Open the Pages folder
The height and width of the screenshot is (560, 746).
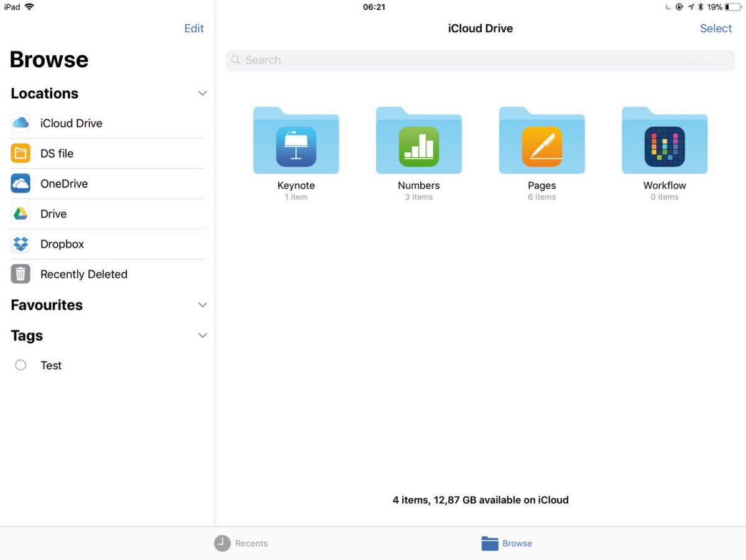pyautogui.click(x=542, y=140)
